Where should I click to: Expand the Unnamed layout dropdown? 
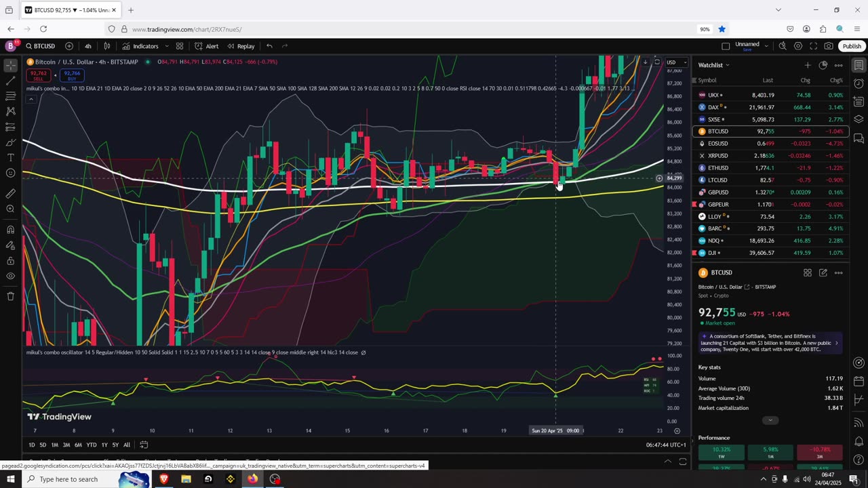766,46
